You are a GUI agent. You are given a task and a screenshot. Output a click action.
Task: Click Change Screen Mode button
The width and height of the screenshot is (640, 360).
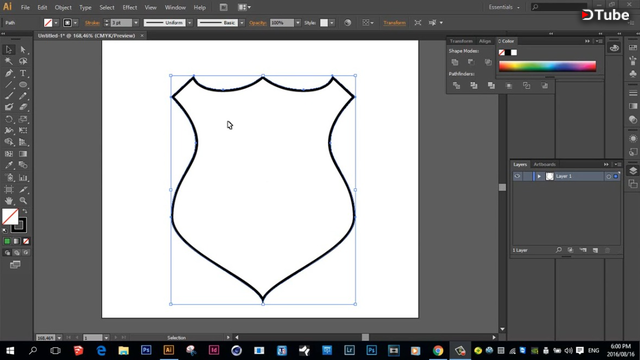[15, 265]
